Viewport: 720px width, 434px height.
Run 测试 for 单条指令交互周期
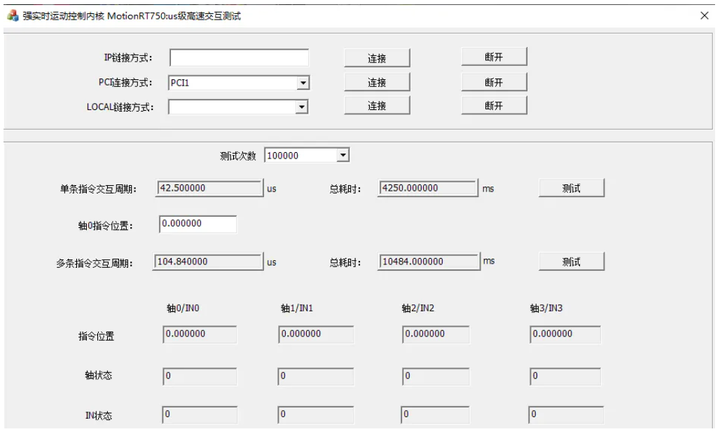(x=572, y=188)
